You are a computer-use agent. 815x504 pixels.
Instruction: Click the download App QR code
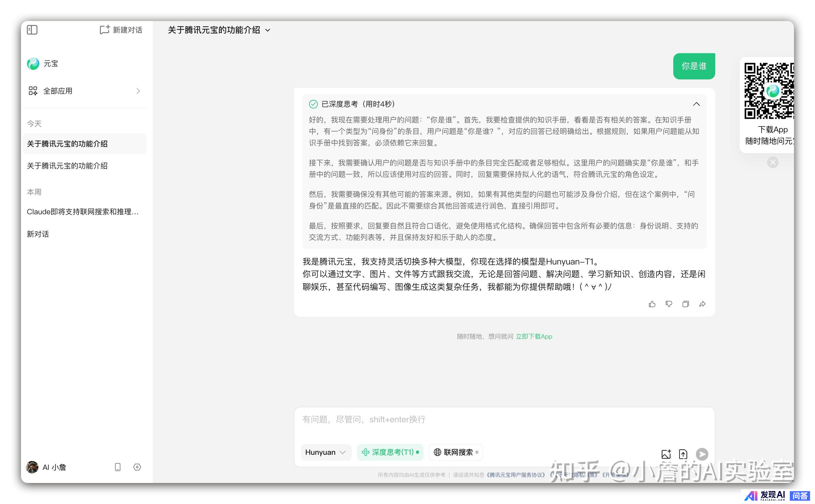coord(769,91)
